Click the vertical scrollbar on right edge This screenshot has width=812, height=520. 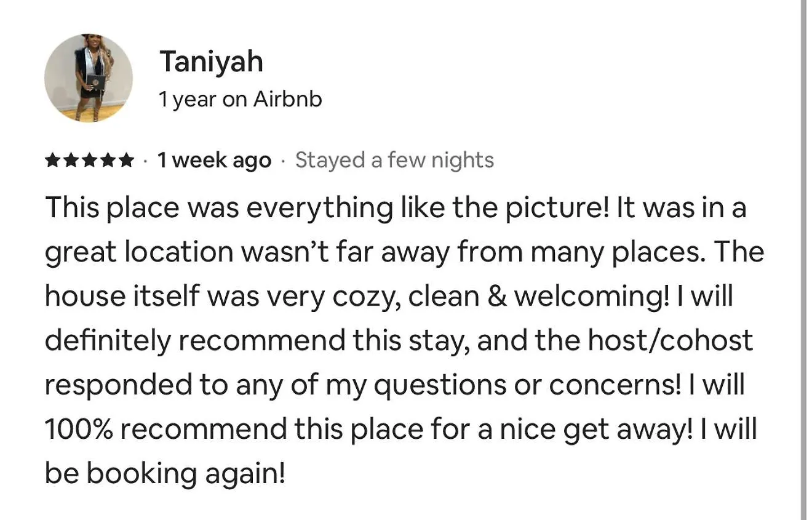(x=803, y=260)
